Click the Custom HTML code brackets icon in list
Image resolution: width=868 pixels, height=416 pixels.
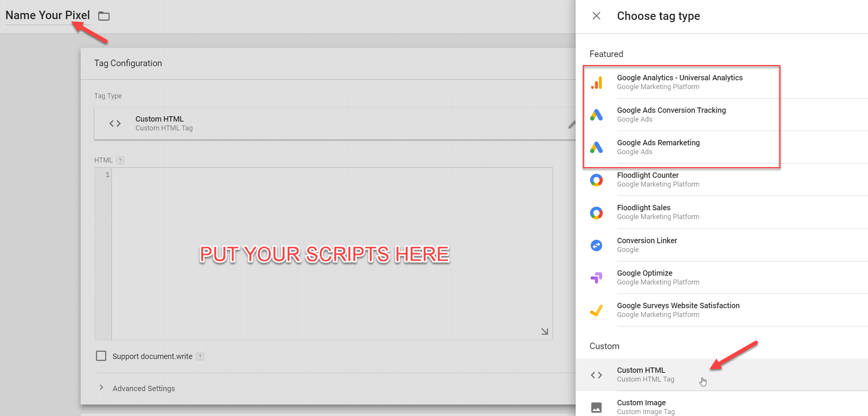[x=597, y=375]
